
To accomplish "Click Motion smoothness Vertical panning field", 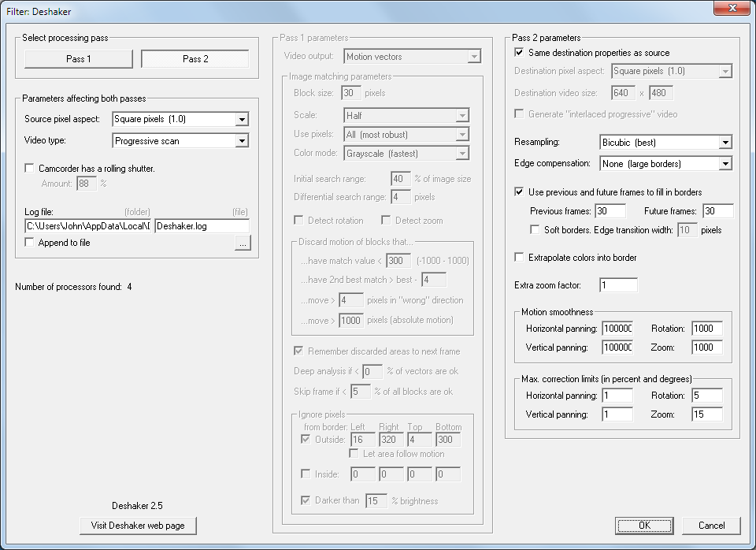I will pyautogui.click(x=617, y=347).
